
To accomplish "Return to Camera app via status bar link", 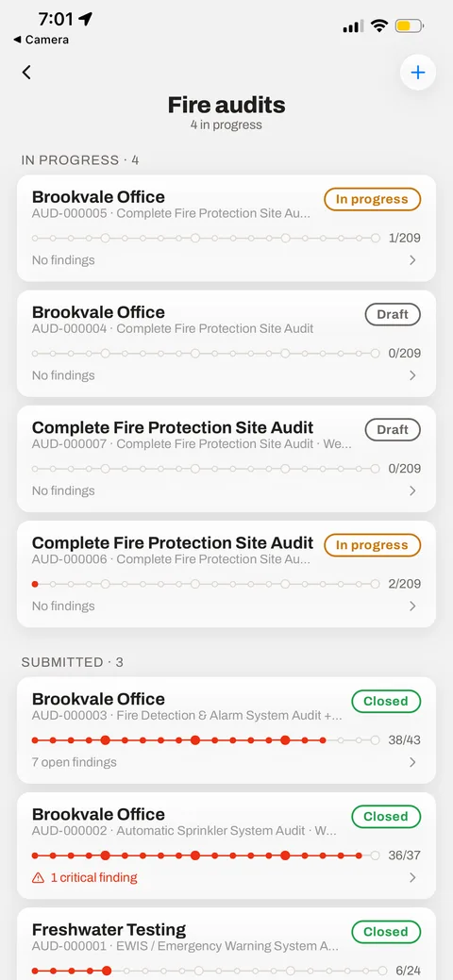I will click(42, 40).
